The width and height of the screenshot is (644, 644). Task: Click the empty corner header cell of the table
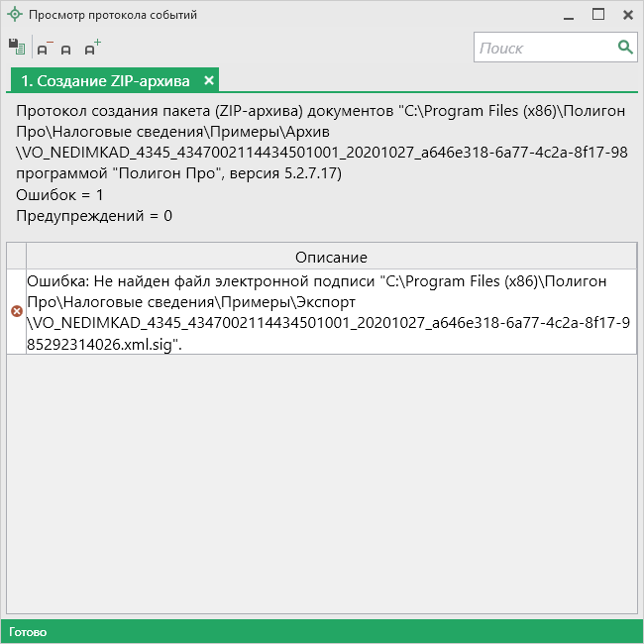(x=16, y=257)
